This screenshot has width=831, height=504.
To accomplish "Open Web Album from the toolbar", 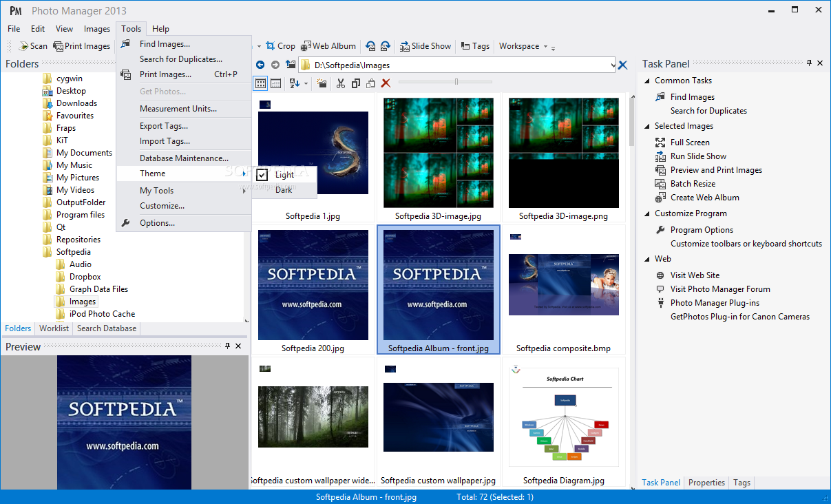I will (x=328, y=46).
